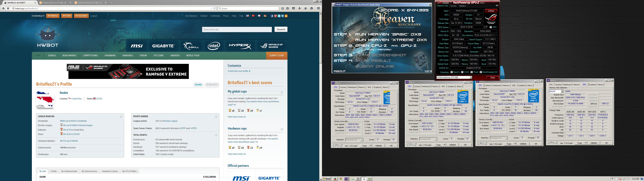Open the Firefox chat bubble icon
This screenshot has height=181, width=644.
[x=311, y=9]
